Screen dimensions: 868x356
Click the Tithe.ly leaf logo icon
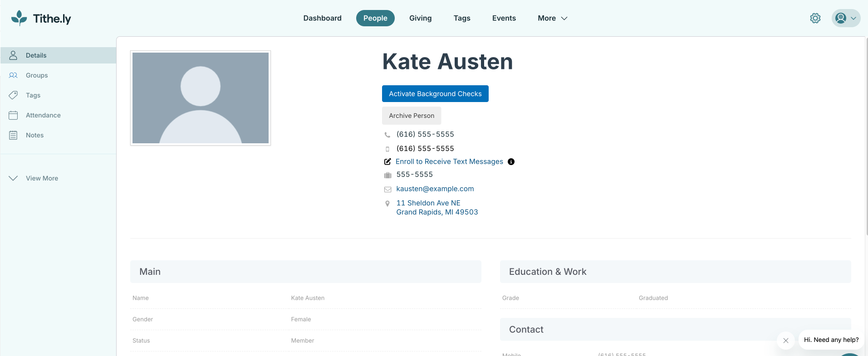[x=19, y=18]
